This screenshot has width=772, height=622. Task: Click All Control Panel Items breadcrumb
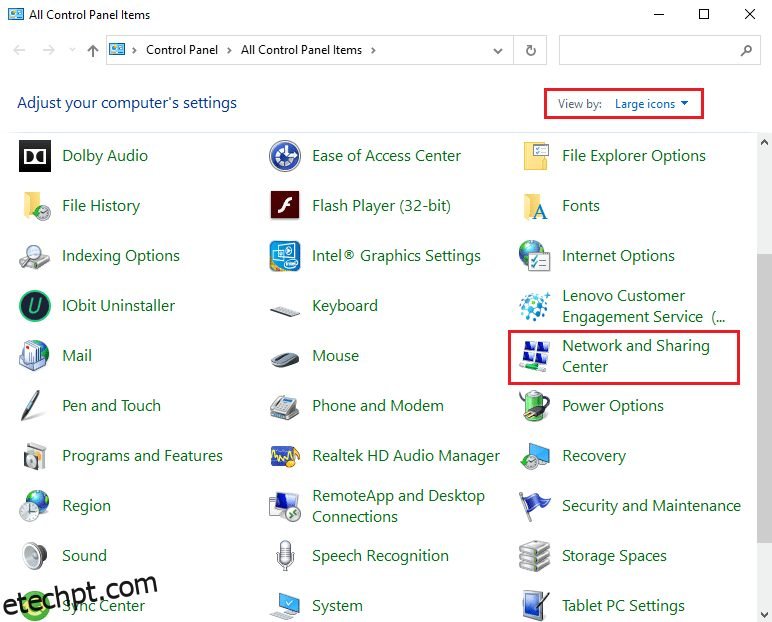301,50
